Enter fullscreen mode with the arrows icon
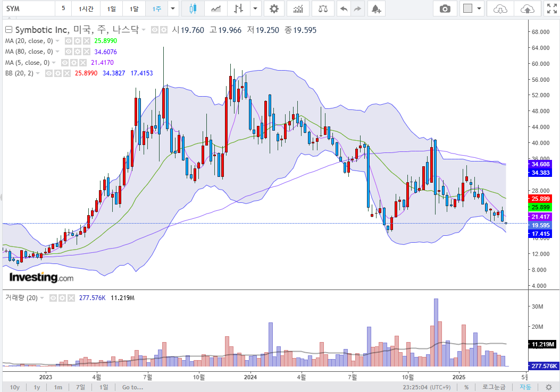Screen dimensions: 560x392 tap(552, 8)
